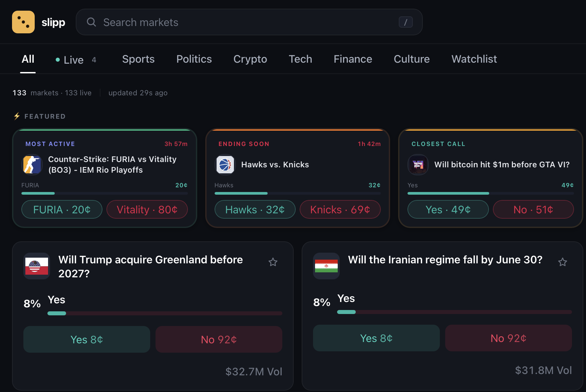Click the Hawks price progress bar
The image size is (586, 392).
[297, 193]
